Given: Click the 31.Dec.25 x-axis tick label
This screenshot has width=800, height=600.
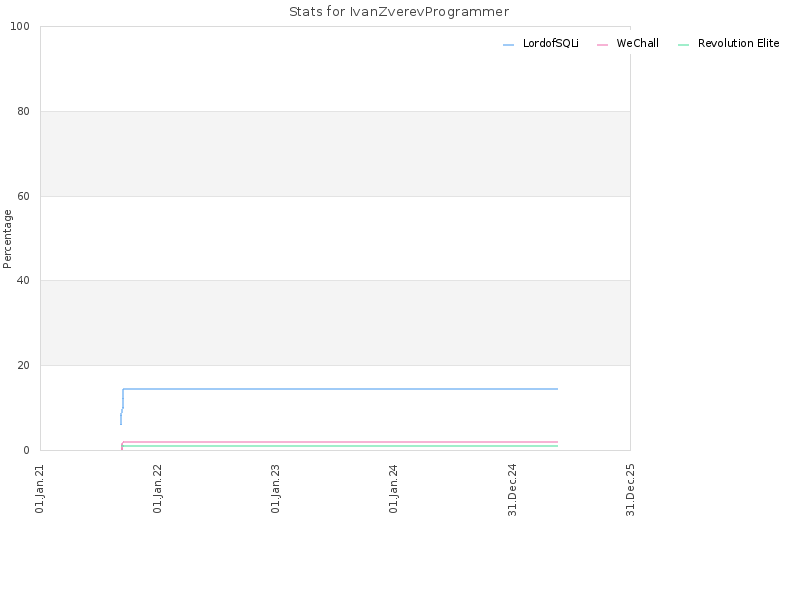Looking at the screenshot, I should coord(630,490).
